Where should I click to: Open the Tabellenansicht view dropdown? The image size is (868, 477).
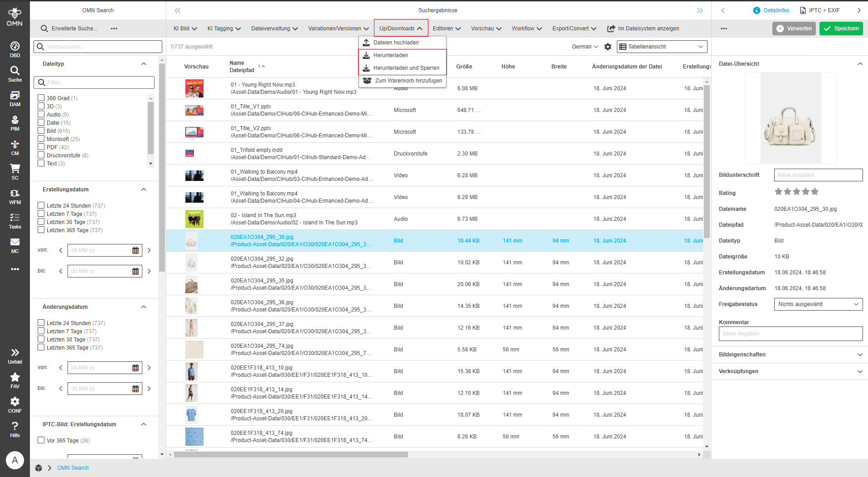(661, 47)
